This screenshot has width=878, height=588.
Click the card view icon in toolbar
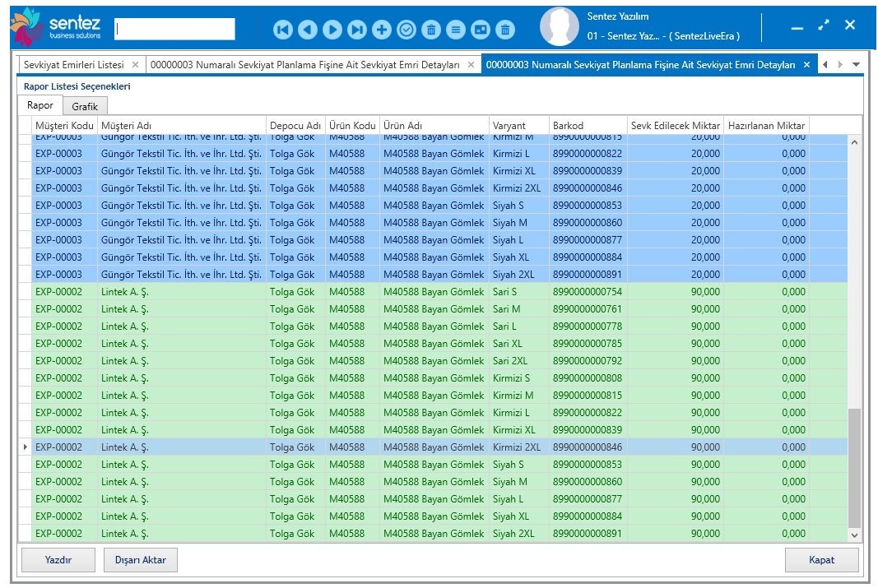[x=481, y=30]
